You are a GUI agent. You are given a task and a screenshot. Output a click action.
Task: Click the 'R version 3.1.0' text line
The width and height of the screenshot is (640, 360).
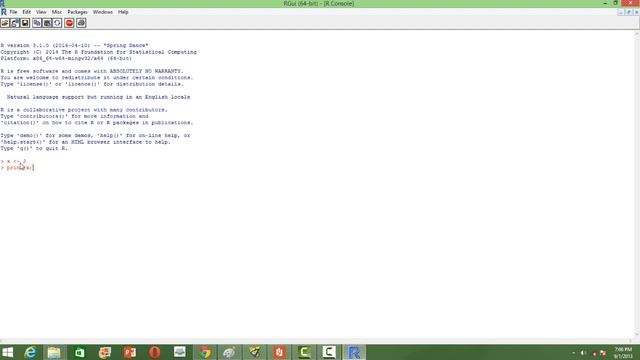coord(74,46)
